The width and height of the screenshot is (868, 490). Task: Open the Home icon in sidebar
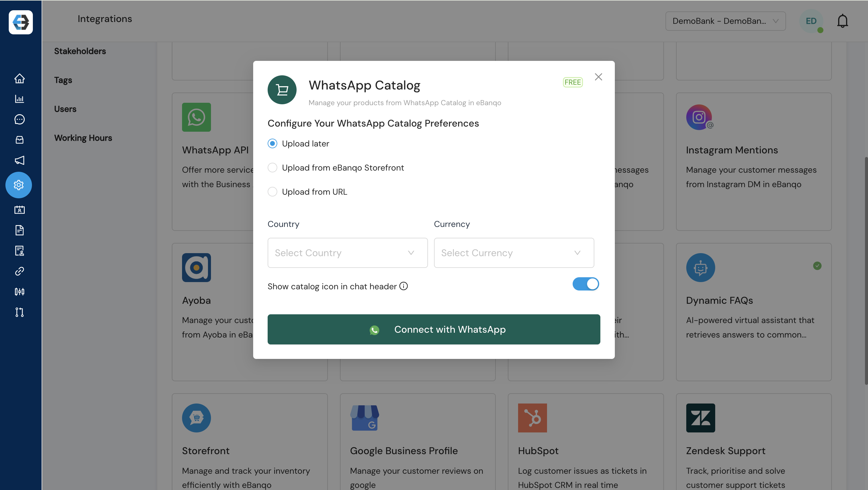point(20,78)
